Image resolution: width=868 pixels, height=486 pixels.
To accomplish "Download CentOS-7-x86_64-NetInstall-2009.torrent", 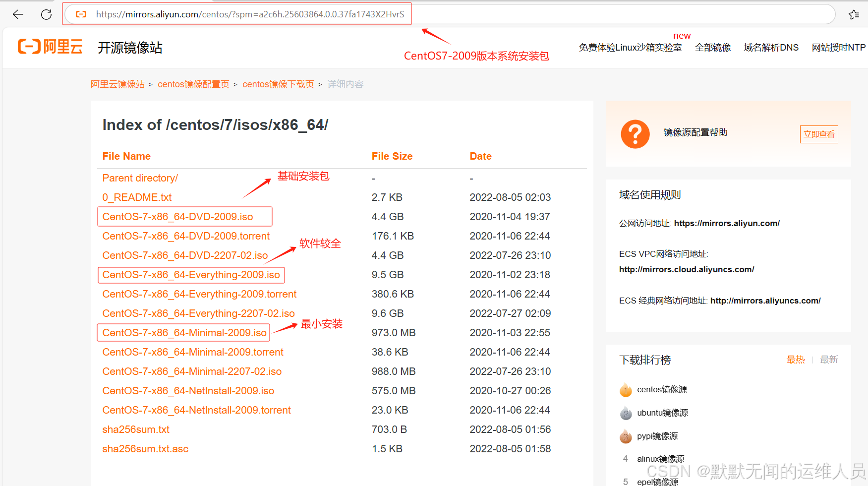I will [x=196, y=410].
